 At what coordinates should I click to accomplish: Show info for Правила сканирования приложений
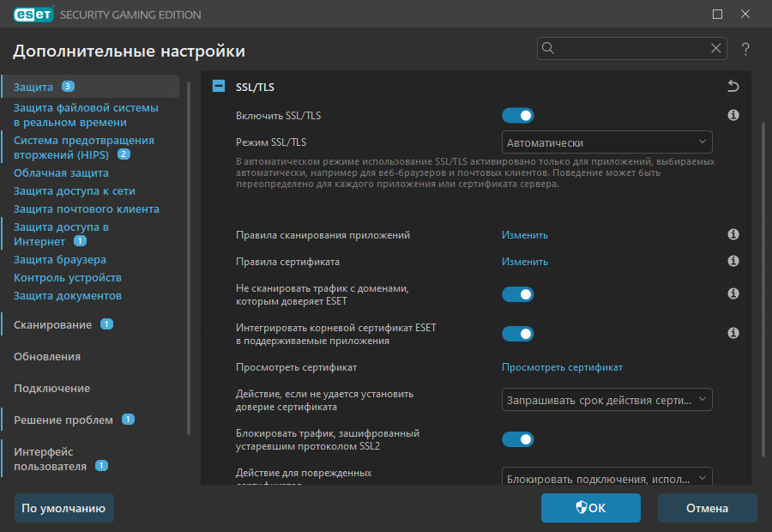[x=733, y=234]
